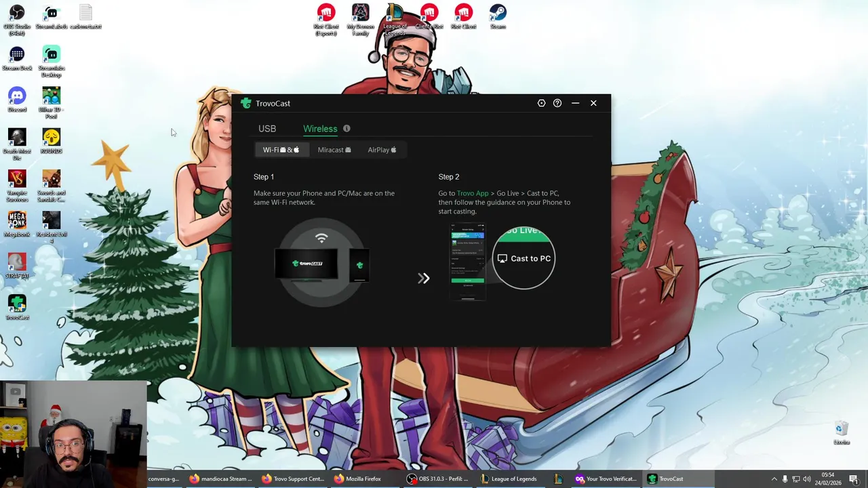The width and height of the screenshot is (868, 488).
Task: Choose the Wi-Fi connection option
Action: (x=281, y=150)
